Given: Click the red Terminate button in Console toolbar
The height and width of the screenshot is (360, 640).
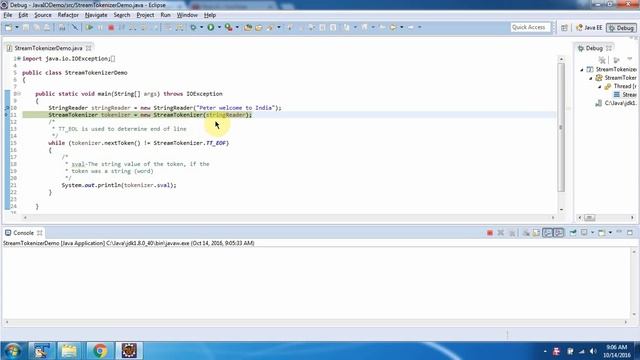Looking at the screenshot, I should (490, 233).
